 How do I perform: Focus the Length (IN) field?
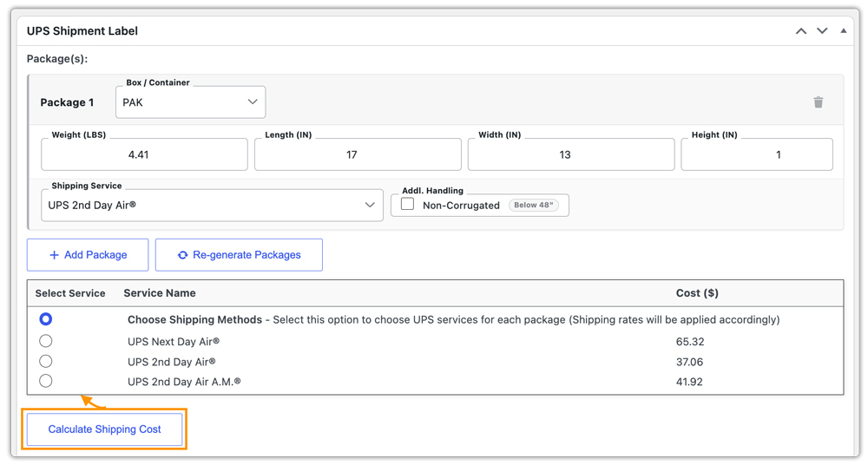point(358,154)
